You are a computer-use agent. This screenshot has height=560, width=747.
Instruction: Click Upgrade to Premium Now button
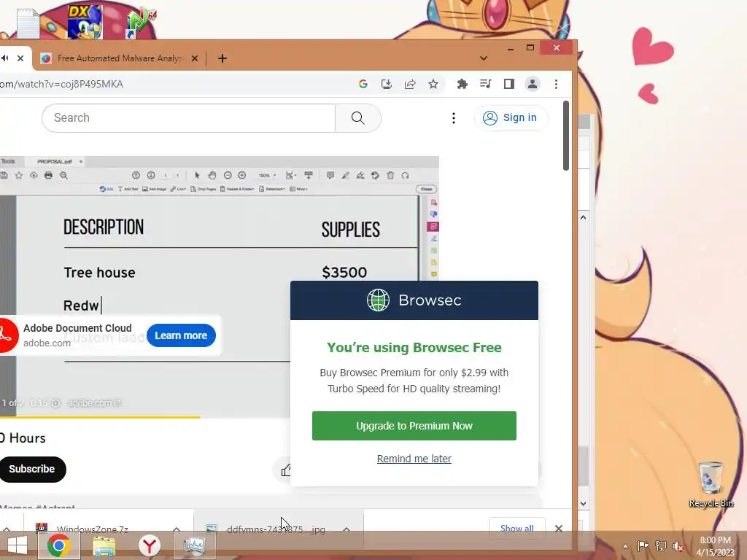pyautogui.click(x=414, y=426)
